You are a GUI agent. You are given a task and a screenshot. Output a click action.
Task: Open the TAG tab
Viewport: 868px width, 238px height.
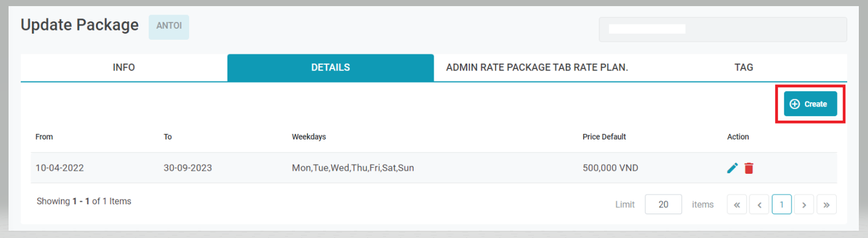(744, 68)
